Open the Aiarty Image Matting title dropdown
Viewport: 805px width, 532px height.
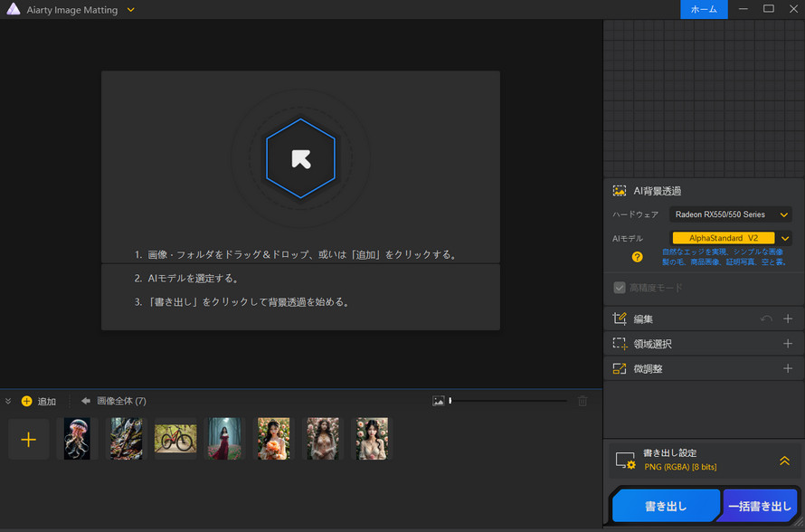pos(131,10)
